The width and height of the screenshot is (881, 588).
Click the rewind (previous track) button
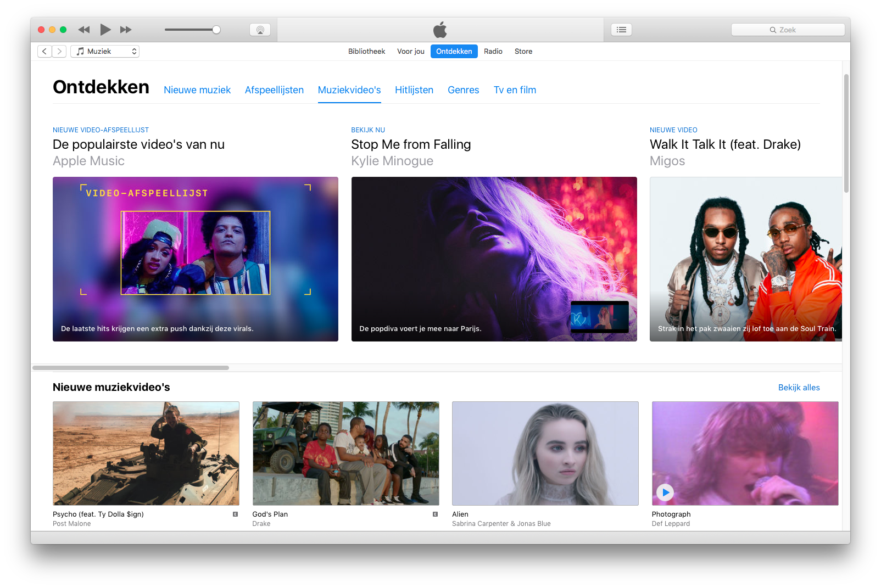(83, 30)
